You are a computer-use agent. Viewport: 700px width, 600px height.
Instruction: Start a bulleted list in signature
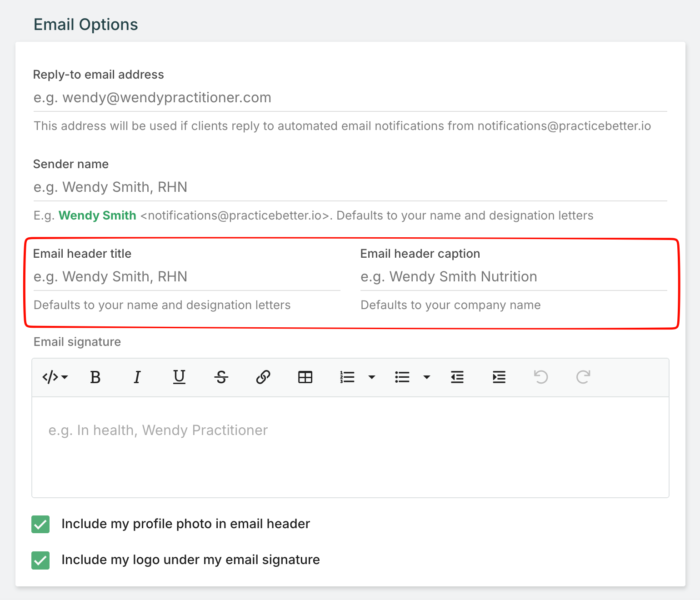coord(402,377)
